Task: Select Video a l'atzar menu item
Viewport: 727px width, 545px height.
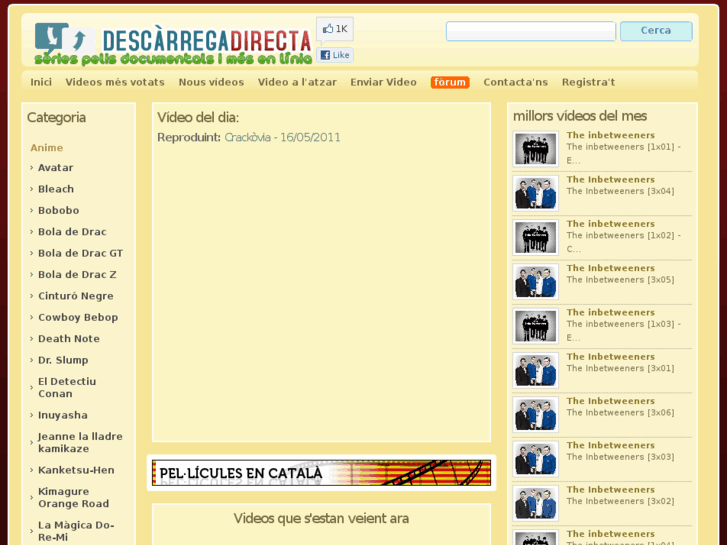Action: click(x=297, y=82)
